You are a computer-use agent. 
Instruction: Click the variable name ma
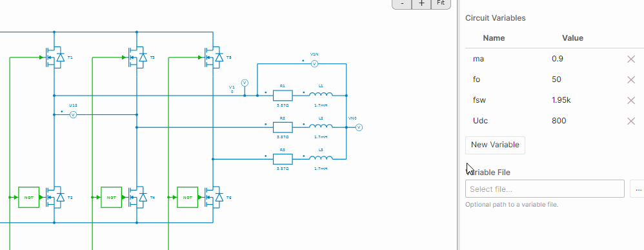[x=478, y=59]
